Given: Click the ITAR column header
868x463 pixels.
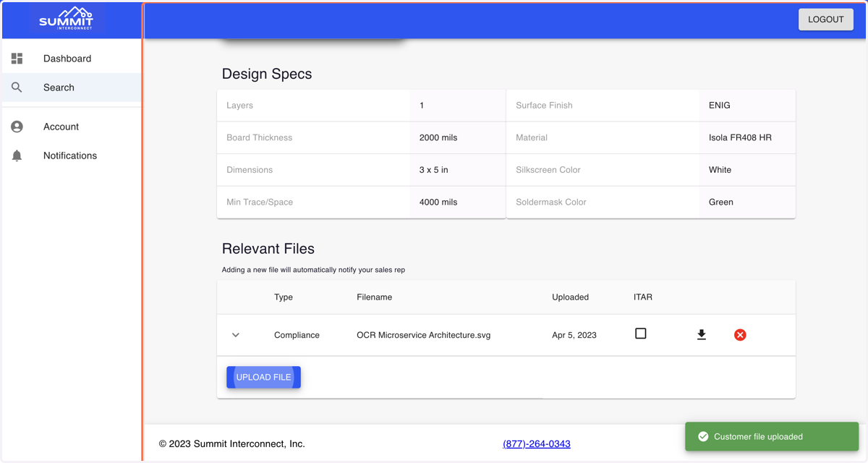Looking at the screenshot, I should (643, 297).
